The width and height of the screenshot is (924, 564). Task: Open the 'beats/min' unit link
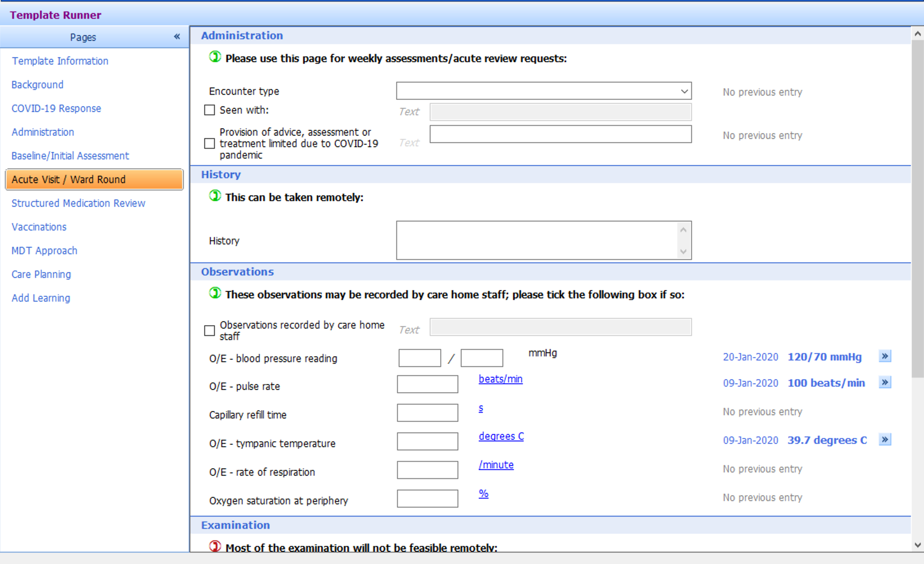(500, 379)
